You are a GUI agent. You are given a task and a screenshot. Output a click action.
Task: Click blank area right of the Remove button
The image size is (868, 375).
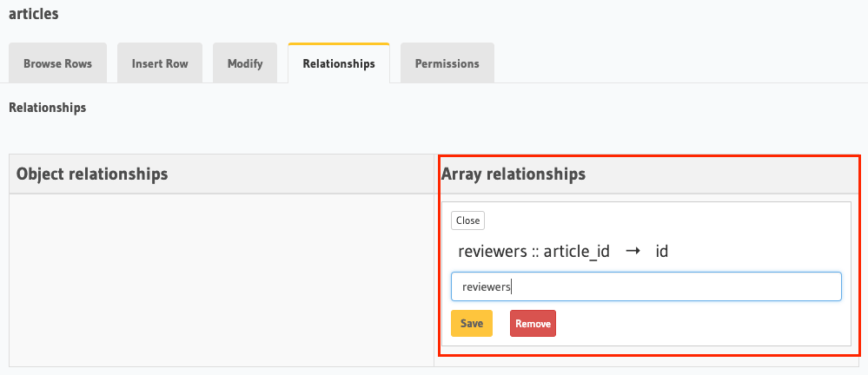[695, 323]
